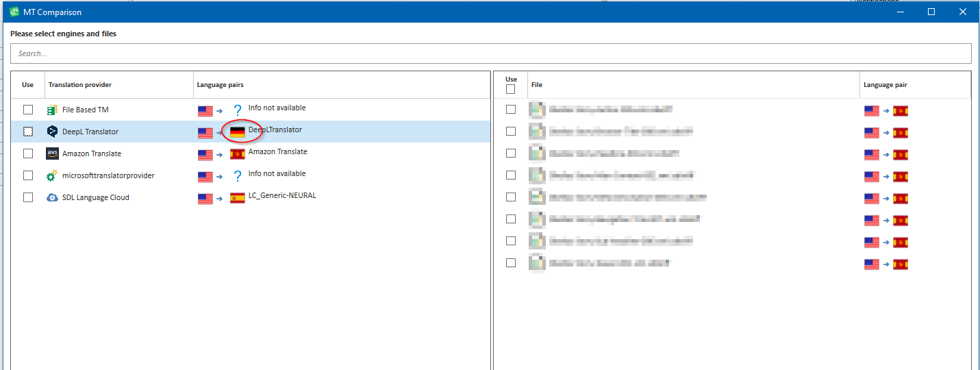Click the File Based TM provider icon

click(51, 110)
